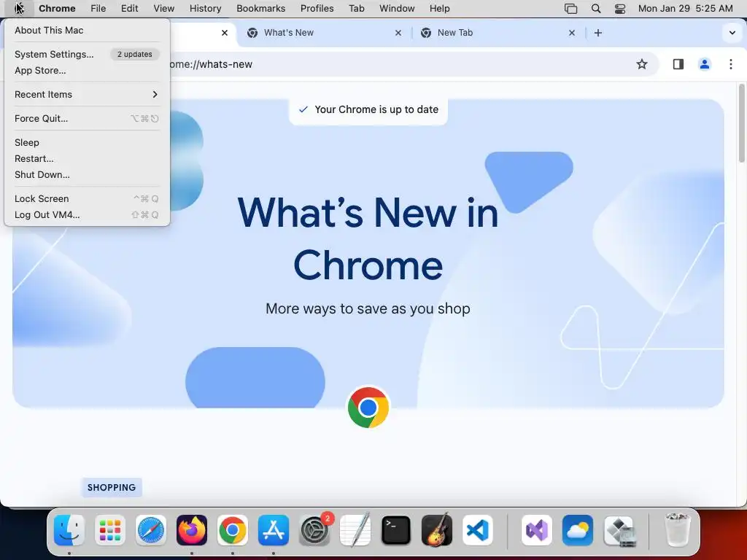The height and width of the screenshot is (560, 747).
Task: Open Spotlight search in menu bar
Action: click(x=595, y=9)
